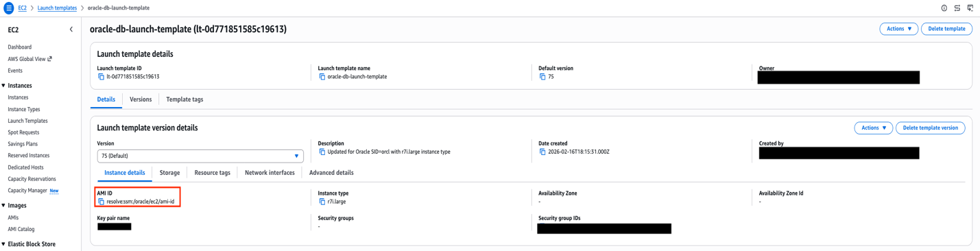Open Dashboard in the sidebar
980x251 pixels.
pos(20,47)
